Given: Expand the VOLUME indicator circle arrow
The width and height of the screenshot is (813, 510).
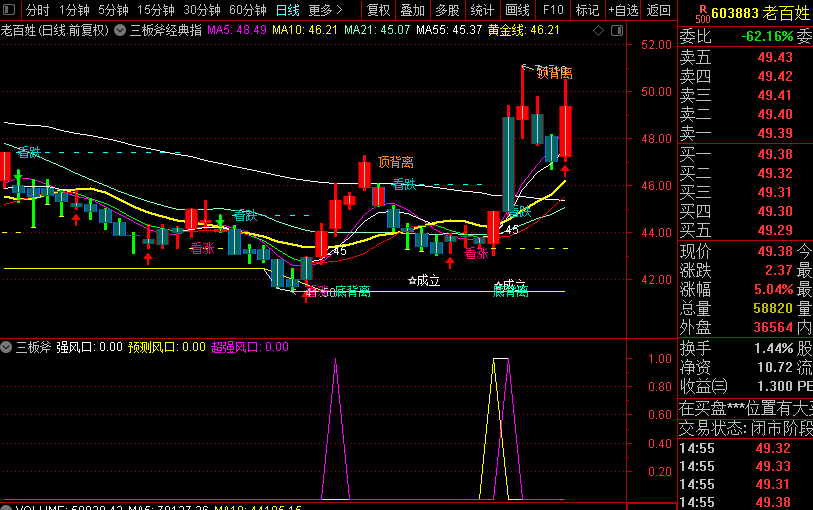Looking at the screenshot, I should point(7,507).
